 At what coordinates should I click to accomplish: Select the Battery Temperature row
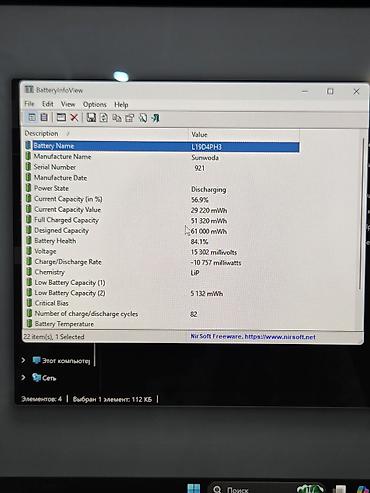162,324
